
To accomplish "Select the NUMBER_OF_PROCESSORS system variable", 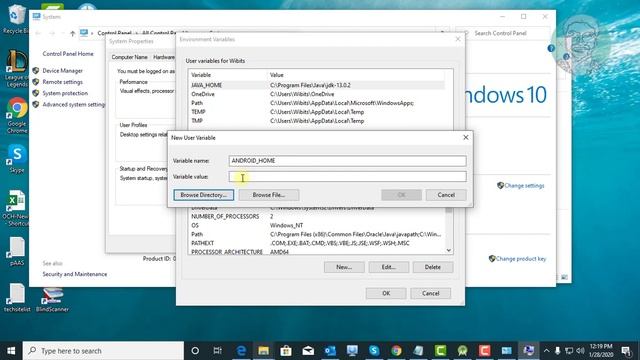I will coord(317,217).
